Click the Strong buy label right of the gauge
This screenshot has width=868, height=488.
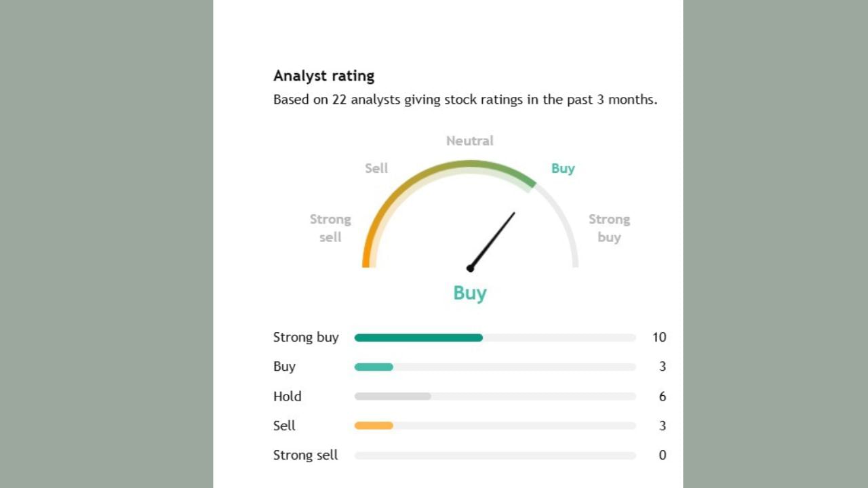[609, 228]
